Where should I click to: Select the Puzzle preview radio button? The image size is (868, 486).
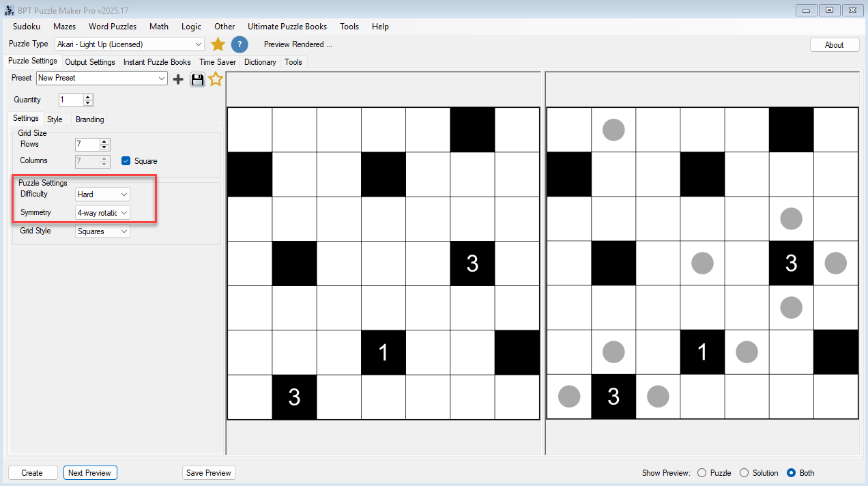pyautogui.click(x=701, y=472)
